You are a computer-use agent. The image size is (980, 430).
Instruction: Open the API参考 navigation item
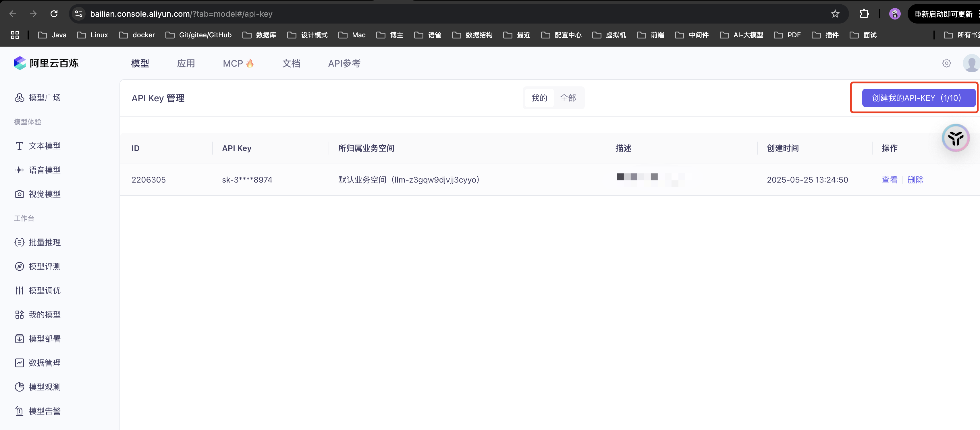click(x=344, y=63)
